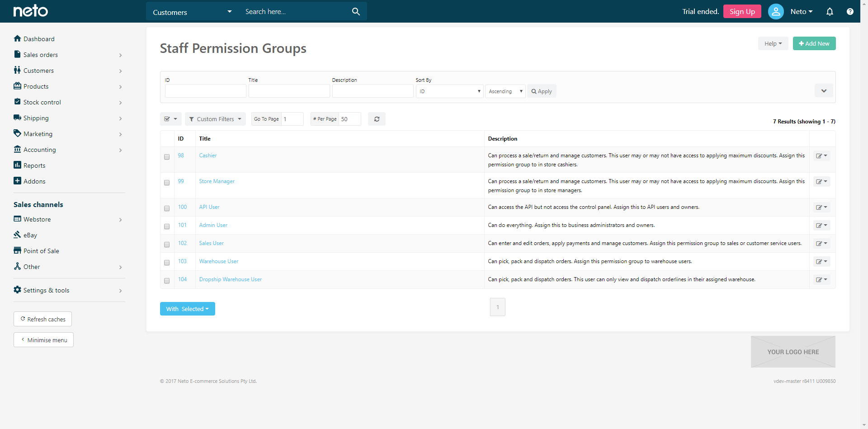The image size is (868, 429).
Task: Open the Neto account menu
Action: click(801, 12)
